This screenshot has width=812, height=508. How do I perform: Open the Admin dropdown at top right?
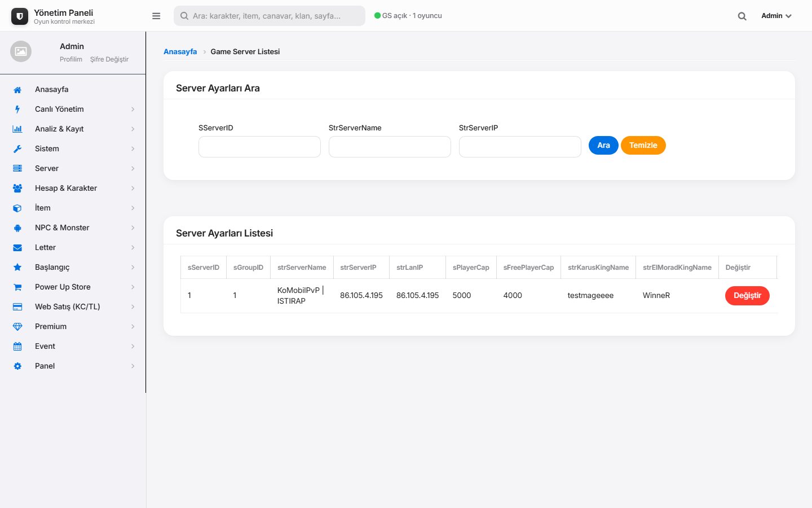776,16
